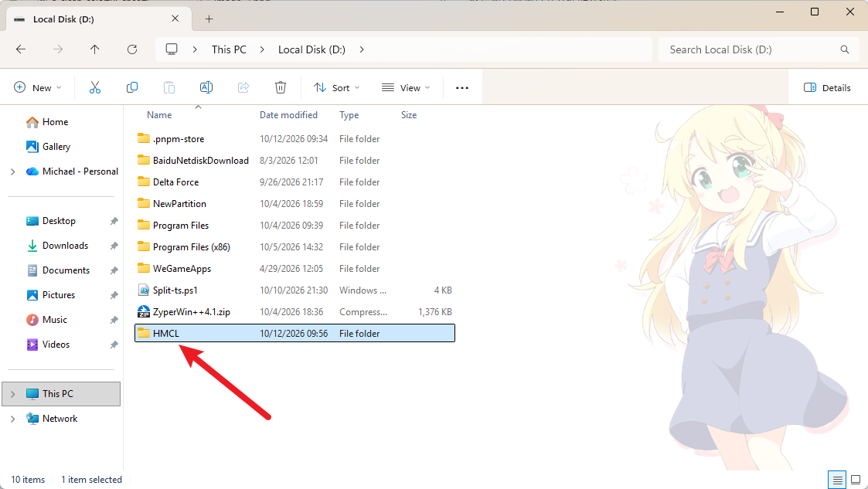Click the search magnifier icon
The height and width of the screenshot is (489, 868).
click(844, 49)
